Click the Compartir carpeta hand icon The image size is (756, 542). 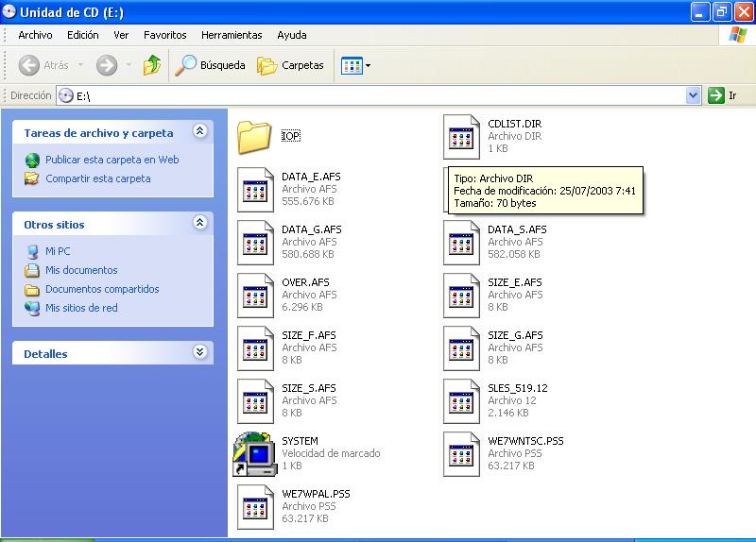coord(32,178)
